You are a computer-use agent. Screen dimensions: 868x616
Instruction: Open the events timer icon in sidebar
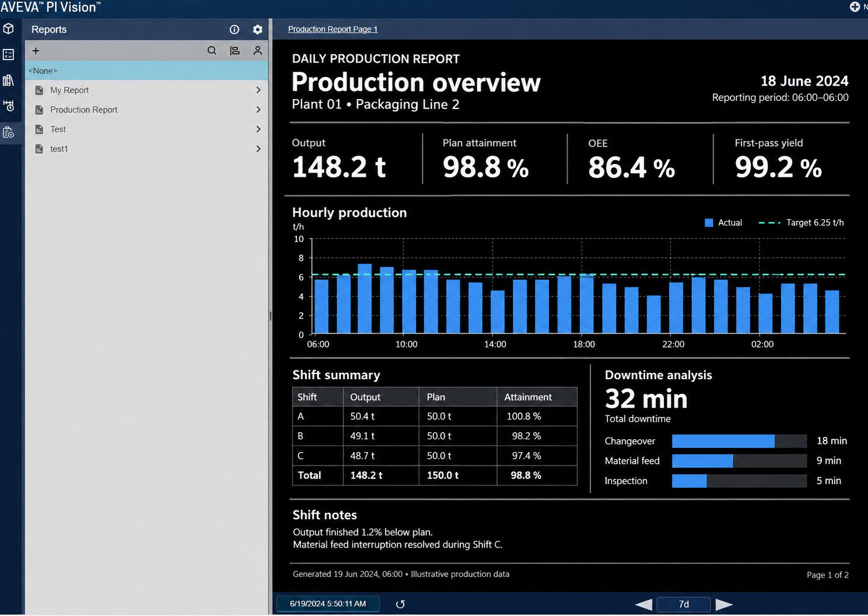[9, 106]
